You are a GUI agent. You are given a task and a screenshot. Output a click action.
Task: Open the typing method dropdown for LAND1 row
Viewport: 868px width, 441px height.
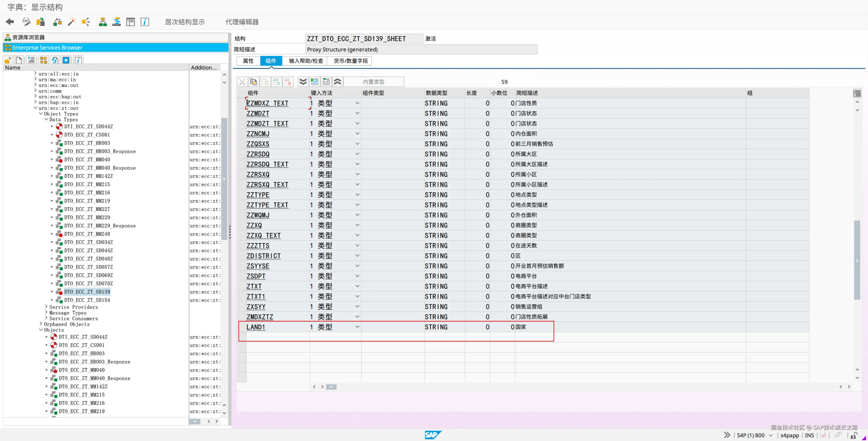click(357, 327)
